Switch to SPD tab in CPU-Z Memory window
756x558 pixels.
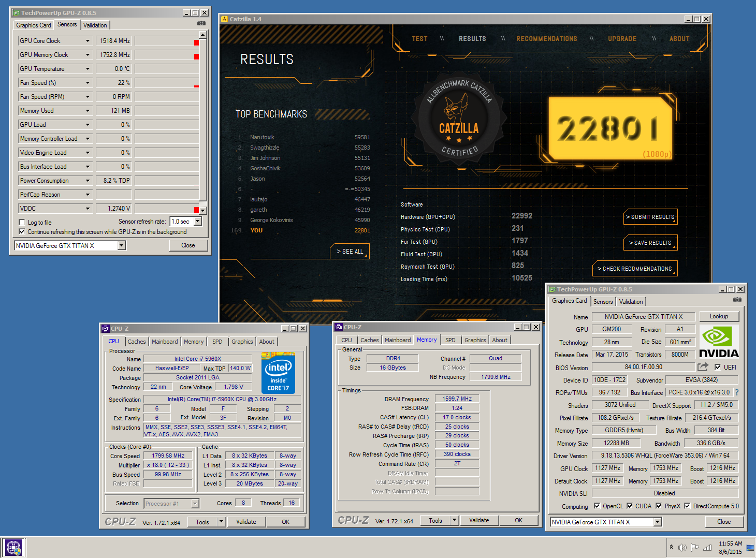(x=450, y=340)
